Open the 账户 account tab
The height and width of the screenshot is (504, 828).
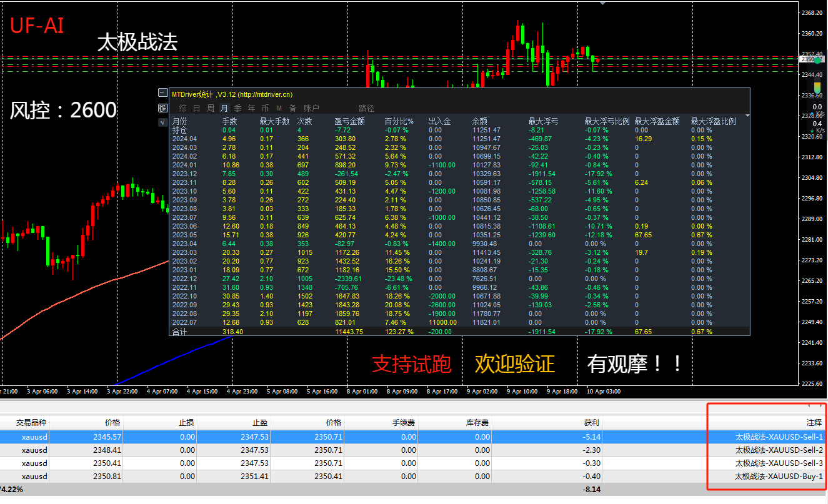click(x=311, y=108)
